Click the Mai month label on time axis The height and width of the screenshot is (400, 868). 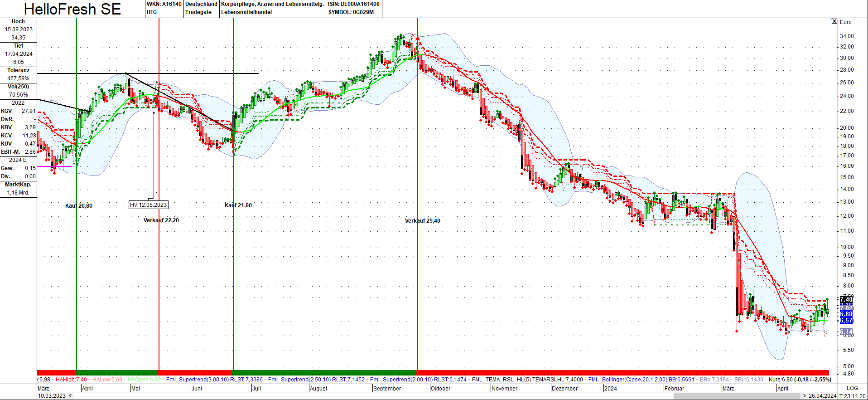(135, 389)
